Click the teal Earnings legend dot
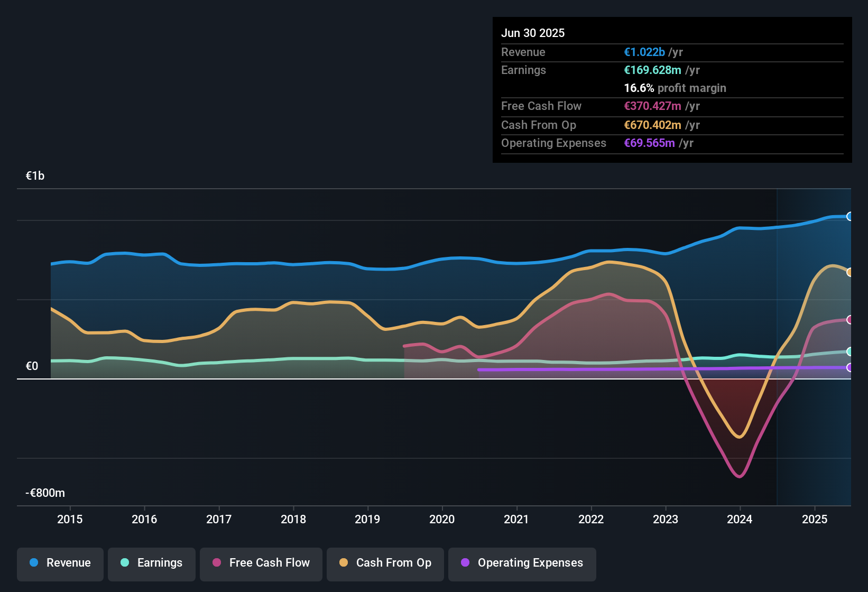Image resolution: width=868 pixels, height=592 pixels. point(125,563)
